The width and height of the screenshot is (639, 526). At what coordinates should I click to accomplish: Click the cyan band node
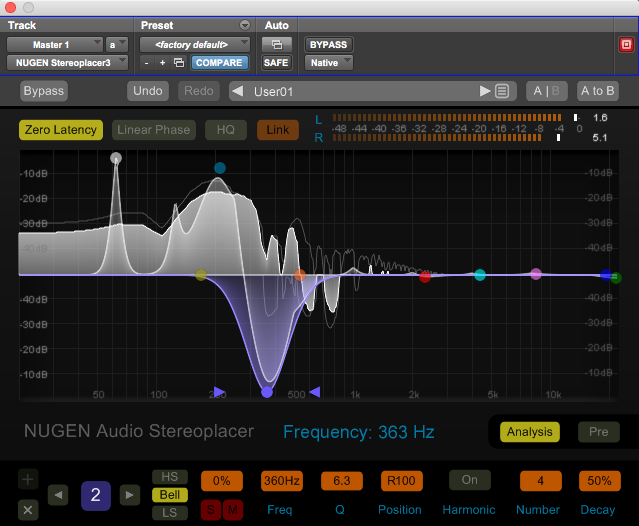pos(480,275)
